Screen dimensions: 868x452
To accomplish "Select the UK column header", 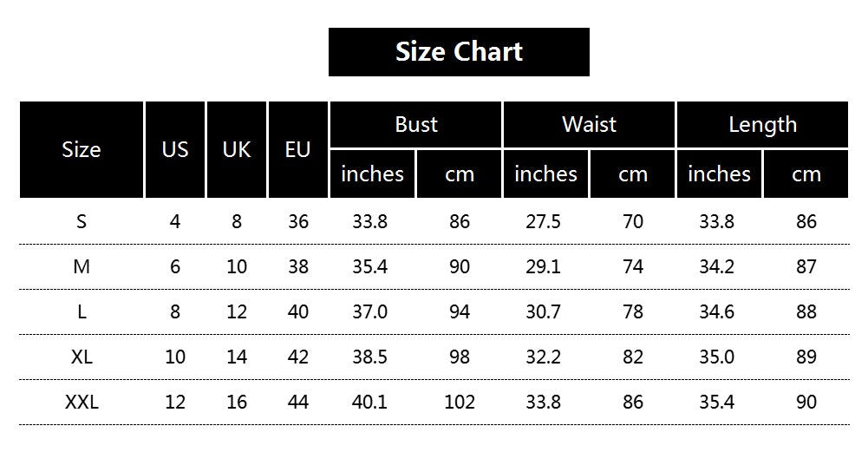I will coord(236,149).
